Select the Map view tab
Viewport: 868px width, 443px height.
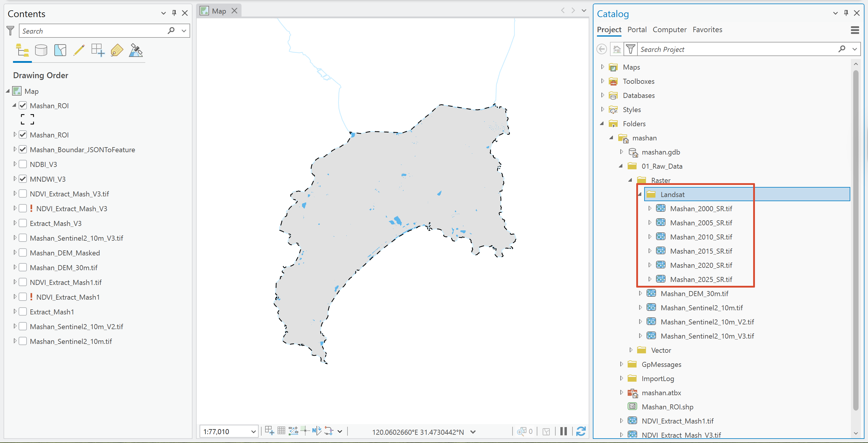(219, 11)
